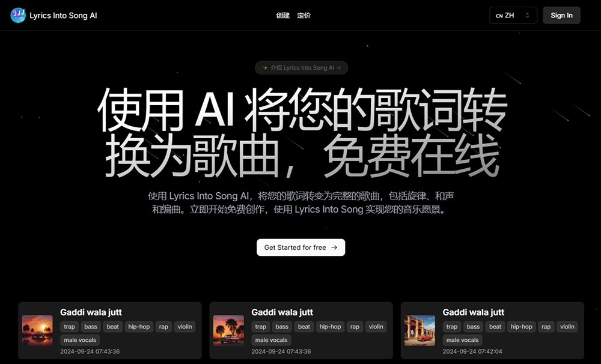The image size is (601, 364).
Task: Click the hero heading 使用 AI 将您的歌词转换为歌曲
Action: pyautogui.click(x=302, y=132)
